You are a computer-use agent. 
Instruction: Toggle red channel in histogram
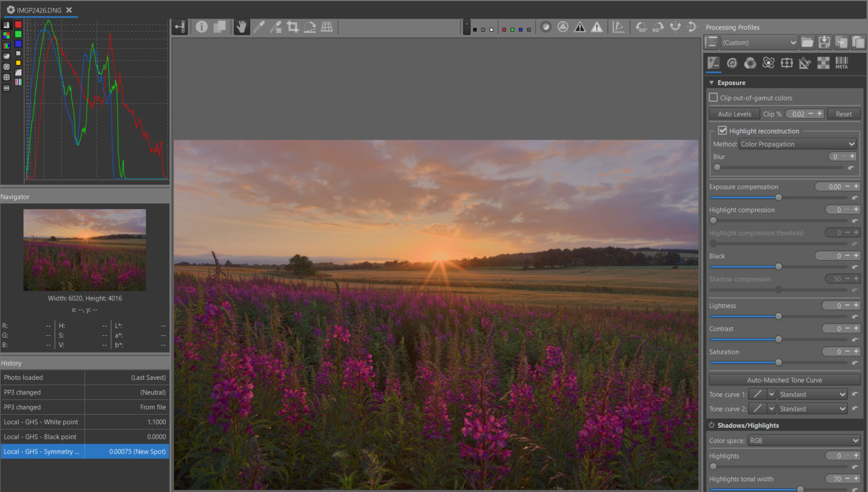pos(18,25)
